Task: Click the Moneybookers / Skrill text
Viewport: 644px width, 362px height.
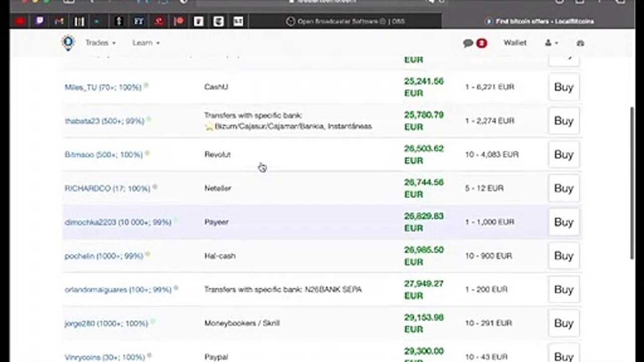Action: [242, 323]
